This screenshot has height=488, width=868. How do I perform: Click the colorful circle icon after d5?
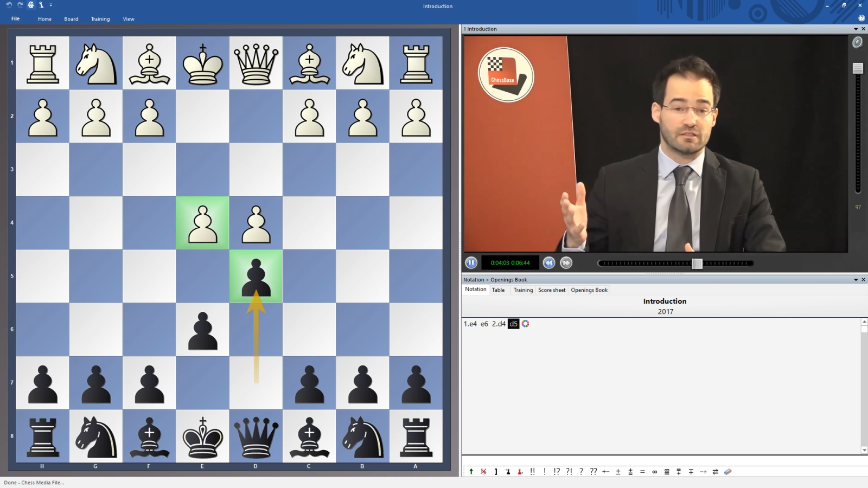click(x=525, y=324)
